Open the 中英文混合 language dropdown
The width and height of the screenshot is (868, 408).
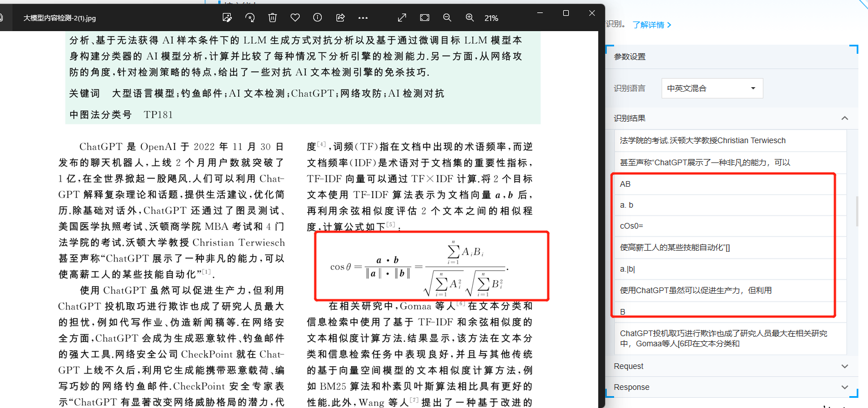click(x=712, y=88)
